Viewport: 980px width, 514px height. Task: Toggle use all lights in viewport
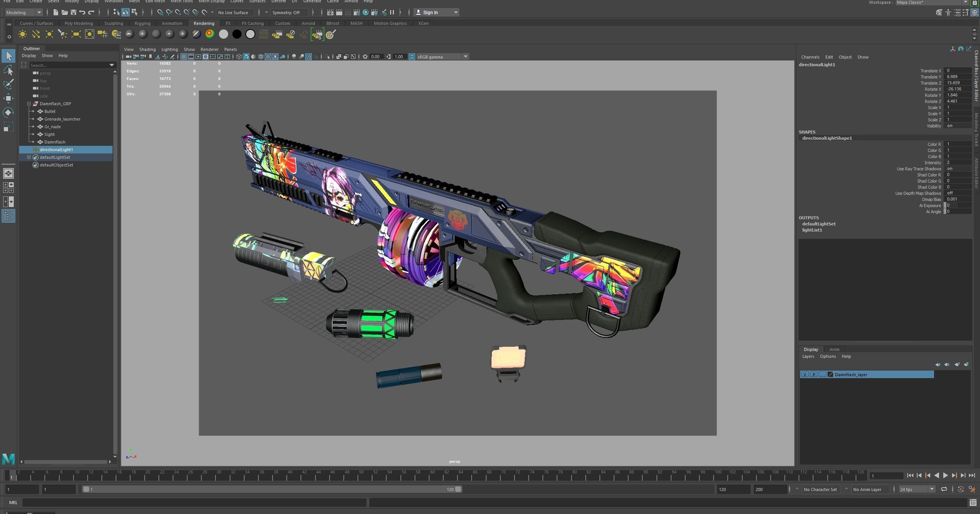click(x=275, y=57)
